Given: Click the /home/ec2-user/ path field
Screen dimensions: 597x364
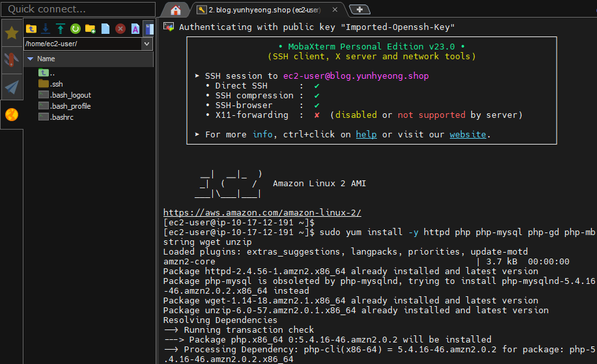Looking at the screenshot, I should pos(83,44).
